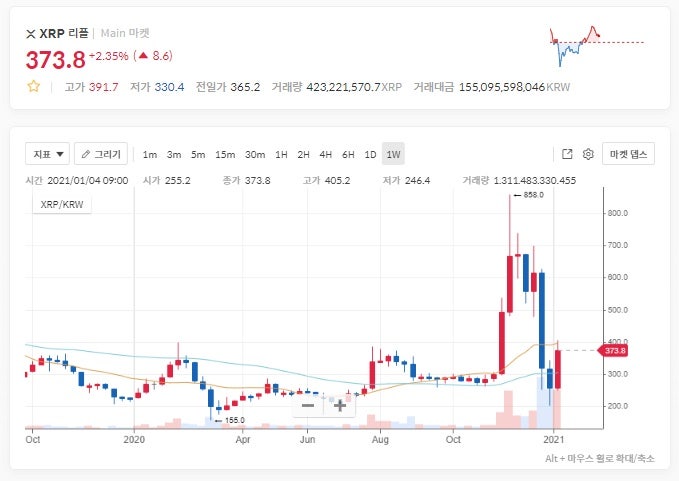Select the 6H timeframe
Viewport: 679px width, 481px height.
pyautogui.click(x=348, y=155)
